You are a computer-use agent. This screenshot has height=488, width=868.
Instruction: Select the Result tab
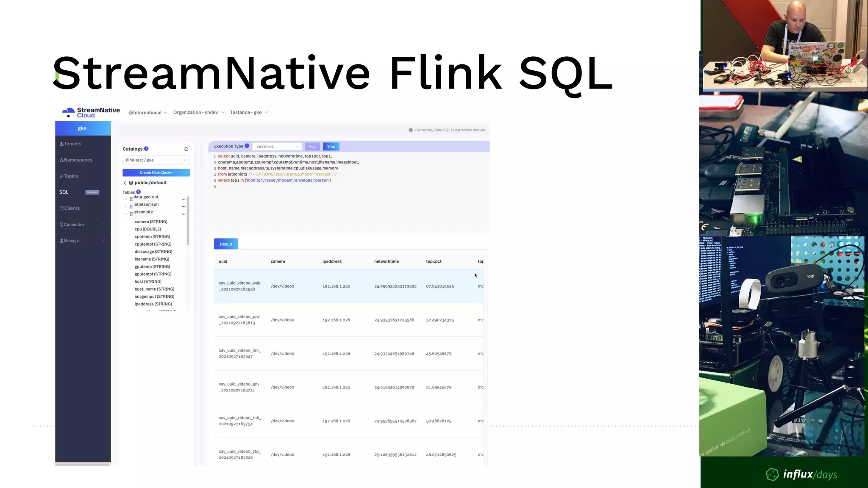click(x=226, y=244)
